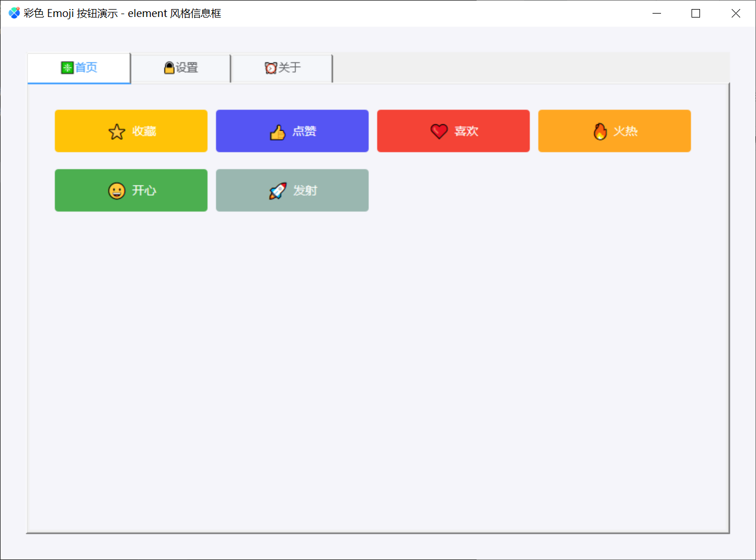Open the 关于 tab
The image size is (756, 560).
pyautogui.click(x=282, y=68)
